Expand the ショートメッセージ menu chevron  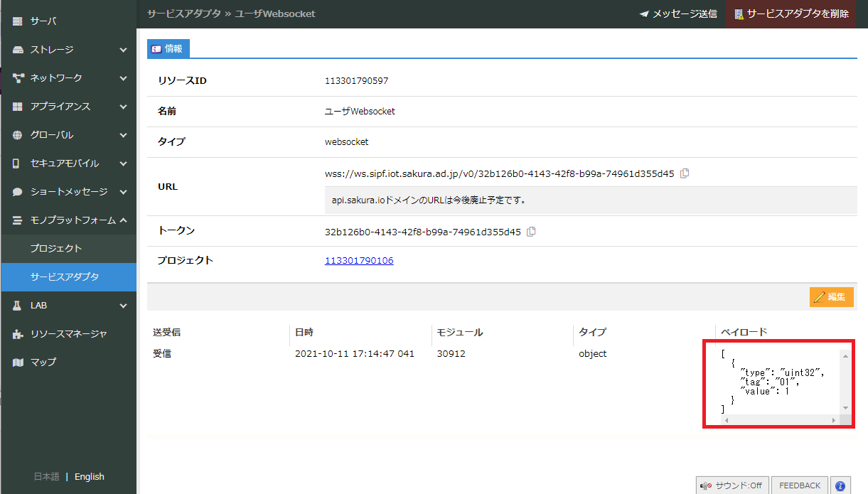[124, 192]
